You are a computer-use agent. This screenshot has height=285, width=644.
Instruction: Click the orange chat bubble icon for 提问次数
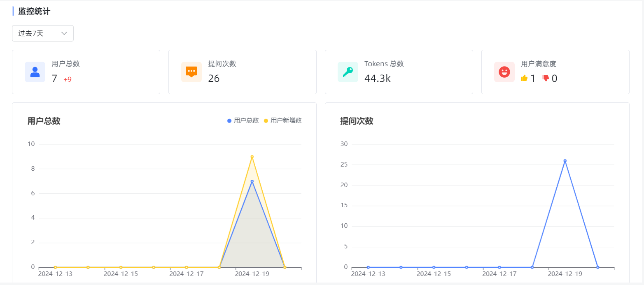[x=191, y=72]
